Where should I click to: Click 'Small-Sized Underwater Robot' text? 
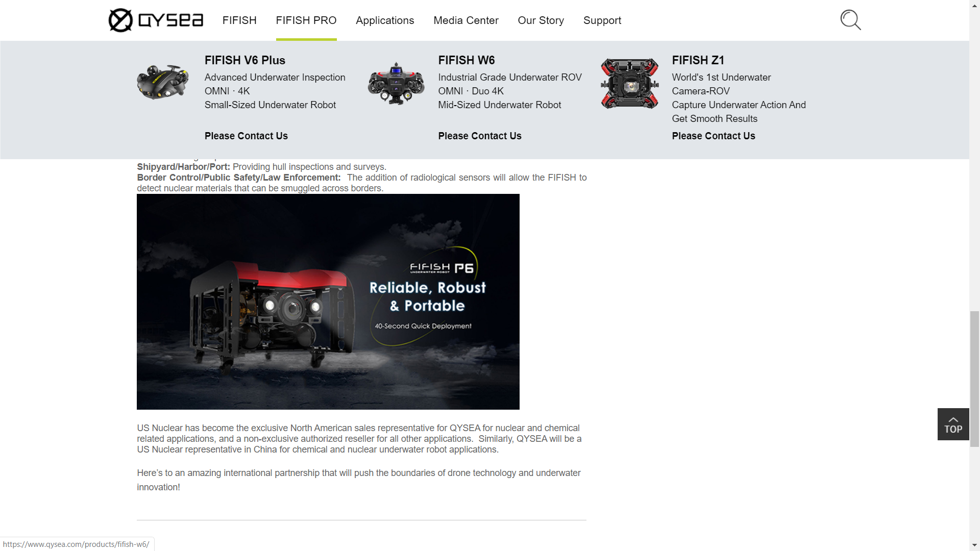pyautogui.click(x=270, y=105)
